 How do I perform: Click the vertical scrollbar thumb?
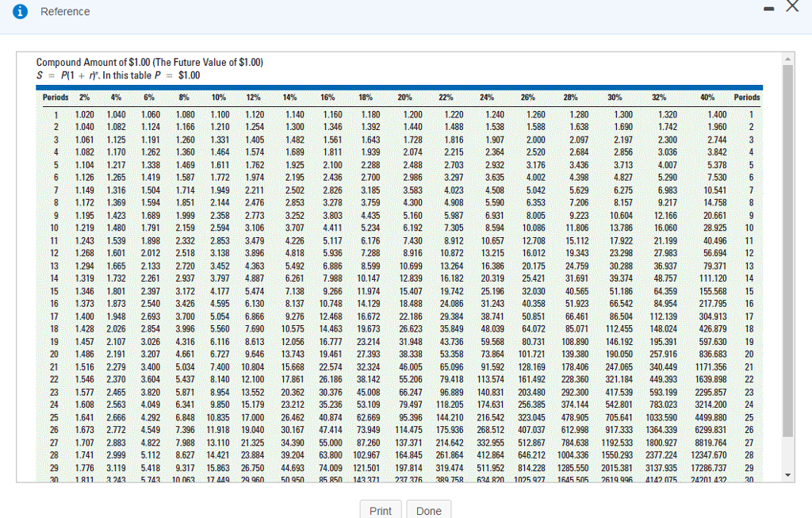pyautogui.click(x=787, y=251)
